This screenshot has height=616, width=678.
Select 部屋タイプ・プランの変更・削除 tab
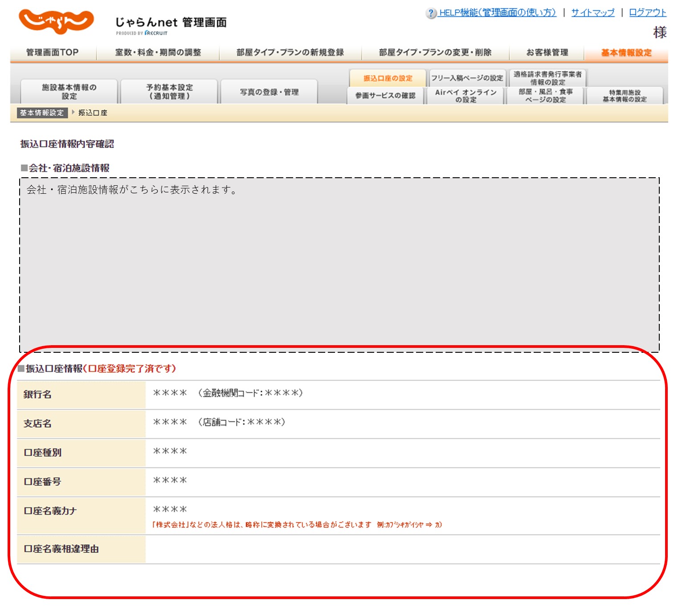tap(435, 53)
